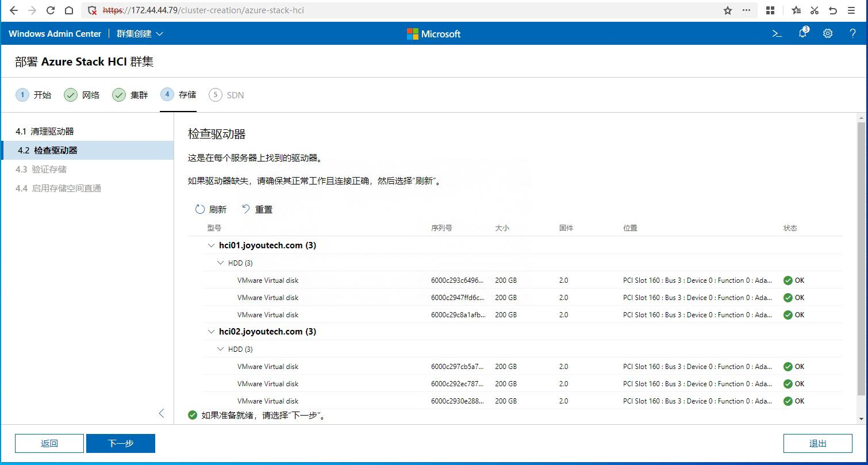Click the scrollbar down arrow in content pane
This screenshot has height=465, width=868.
click(861, 419)
